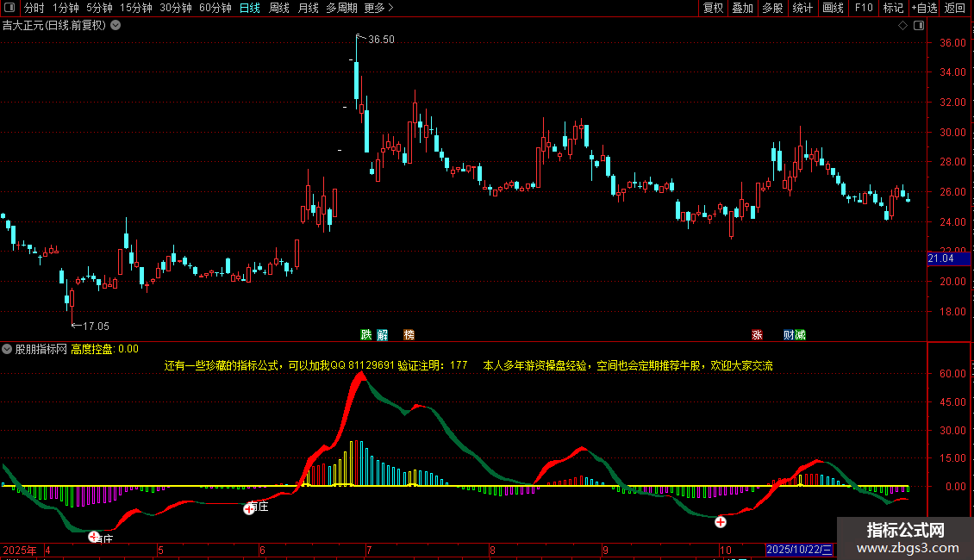The image size is (974, 560).
Task: Click the plus marker before month 6 in the indicator panel
Action: pyautogui.click(x=248, y=509)
